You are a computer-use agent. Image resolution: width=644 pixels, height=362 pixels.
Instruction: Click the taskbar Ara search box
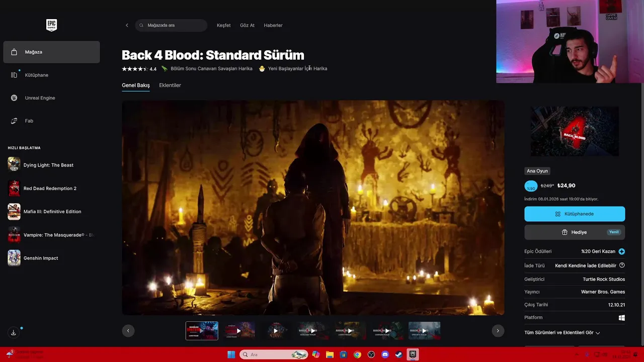[274, 354]
